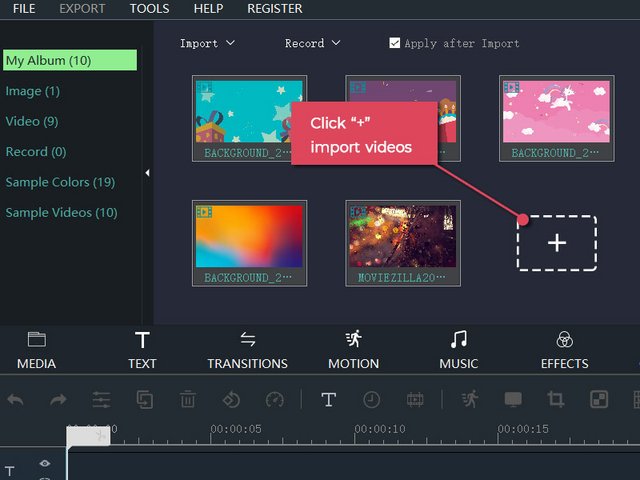Click the Redo arrow icon
The height and width of the screenshot is (480, 640).
(58, 399)
